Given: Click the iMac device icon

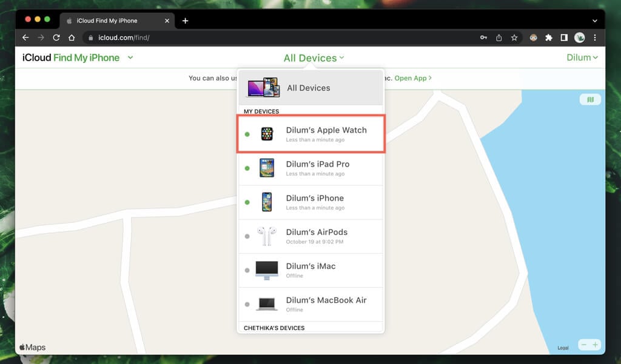Looking at the screenshot, I should [x=267, y=270].
